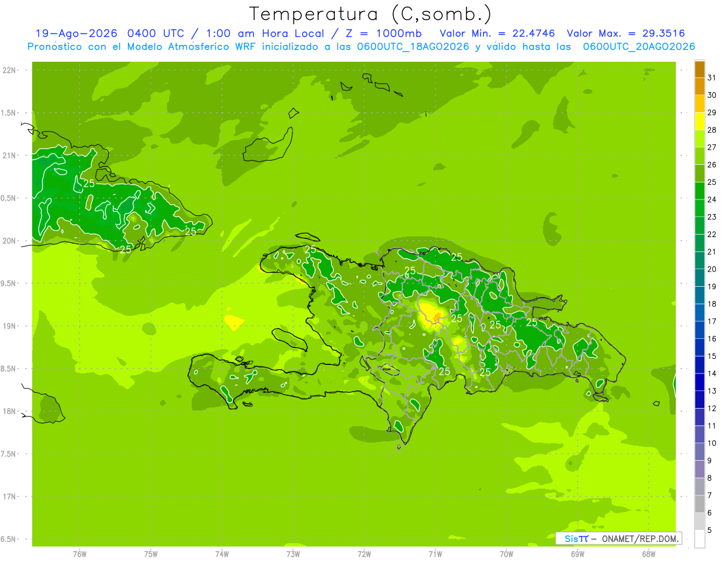The image size is (728, 562).
Task: Click the gray swatch between 6 and 7
Action: pyautogui.click(x=699, y=504)
